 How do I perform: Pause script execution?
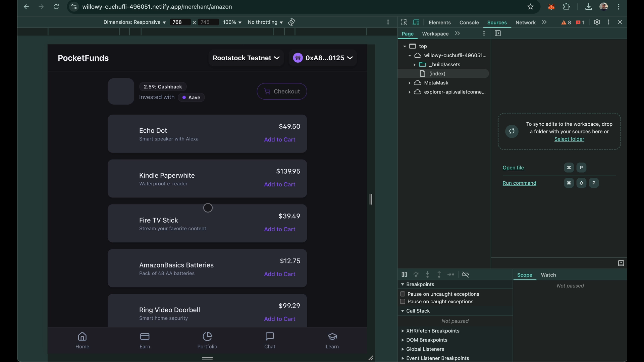tap(404, 275)
